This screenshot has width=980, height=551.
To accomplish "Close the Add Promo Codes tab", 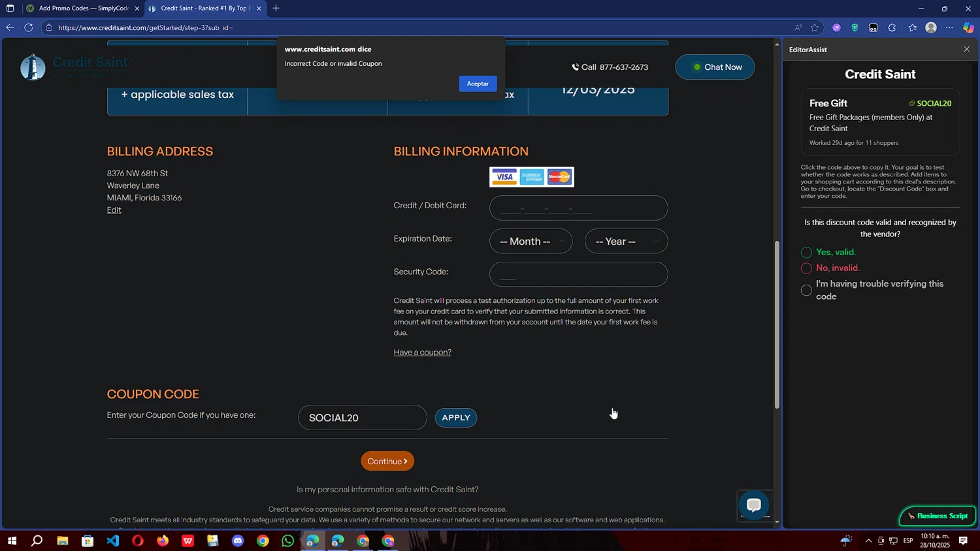I will pos(137,8).
